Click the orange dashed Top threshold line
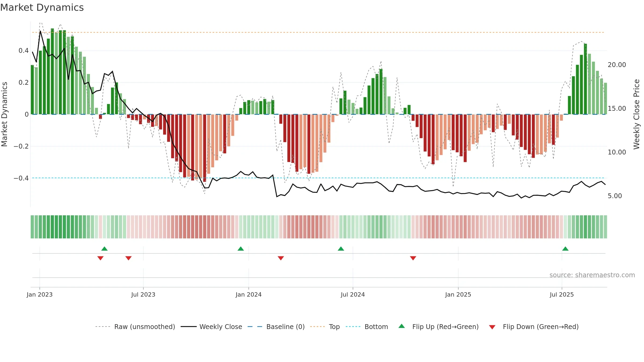644x362 pixels. point(318,32)
